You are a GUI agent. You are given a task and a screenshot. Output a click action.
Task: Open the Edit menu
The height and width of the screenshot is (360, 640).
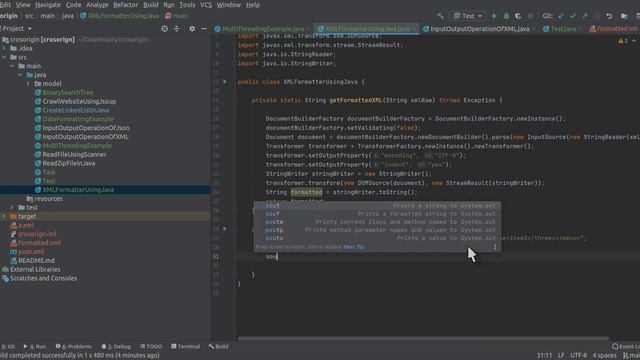click(x=5, y=5)
